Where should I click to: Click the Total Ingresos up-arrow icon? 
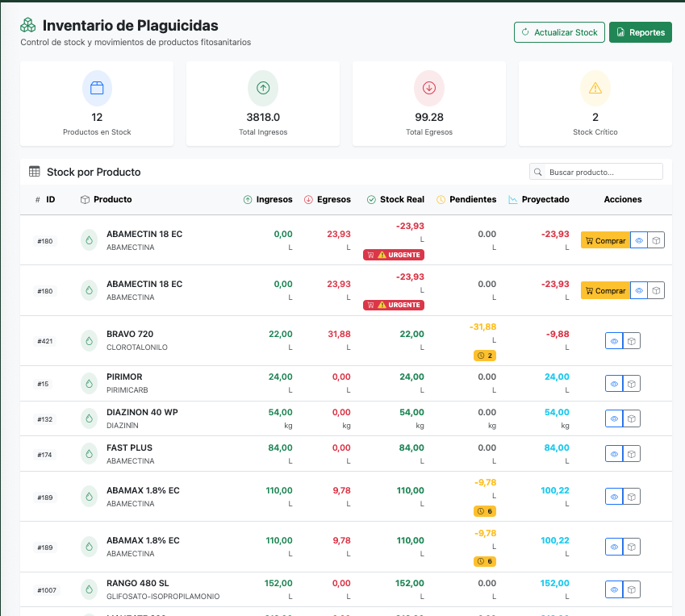[263, 88]
